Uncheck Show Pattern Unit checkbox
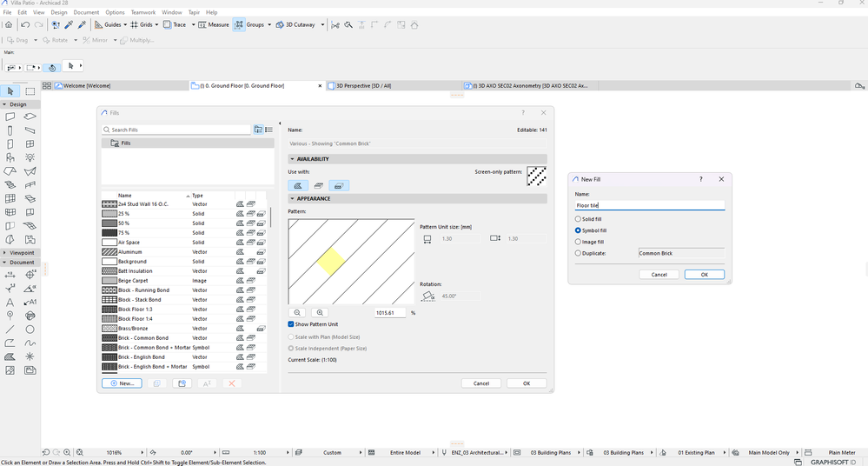The width and height of the screenshot is (868, 466). click(290, 324)
